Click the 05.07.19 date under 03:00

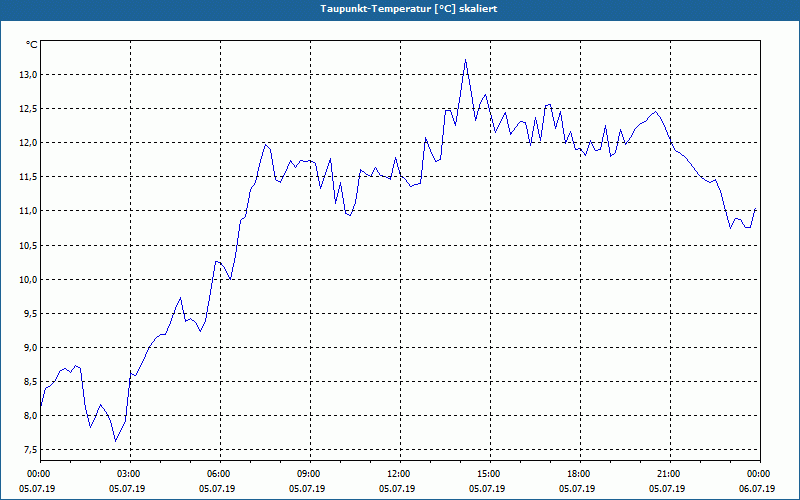pos(127,488)
